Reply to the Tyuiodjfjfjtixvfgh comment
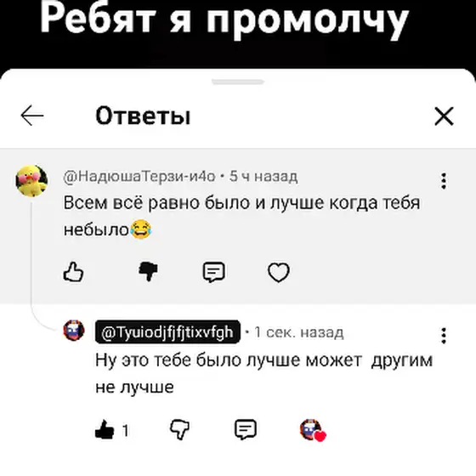 [246, 429]
